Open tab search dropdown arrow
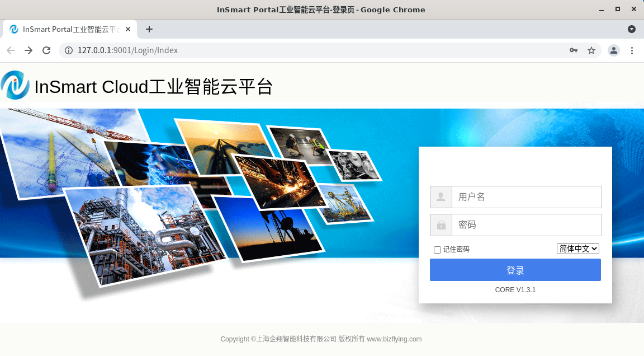 pos(632,29)
